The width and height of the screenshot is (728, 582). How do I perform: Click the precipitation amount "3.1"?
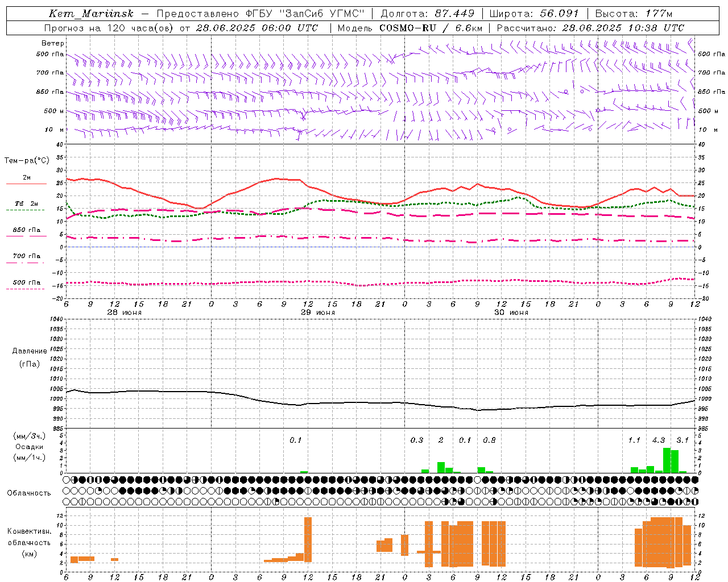[x=682, y=440]
